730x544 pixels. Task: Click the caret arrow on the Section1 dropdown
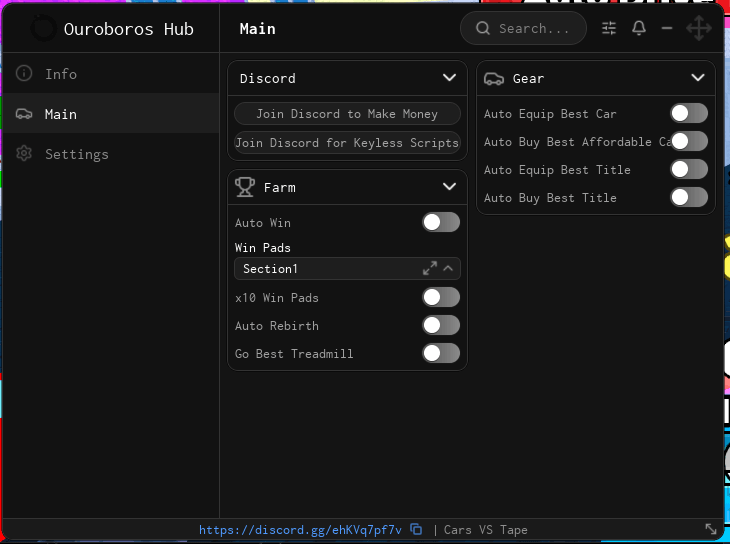point(448,268)
